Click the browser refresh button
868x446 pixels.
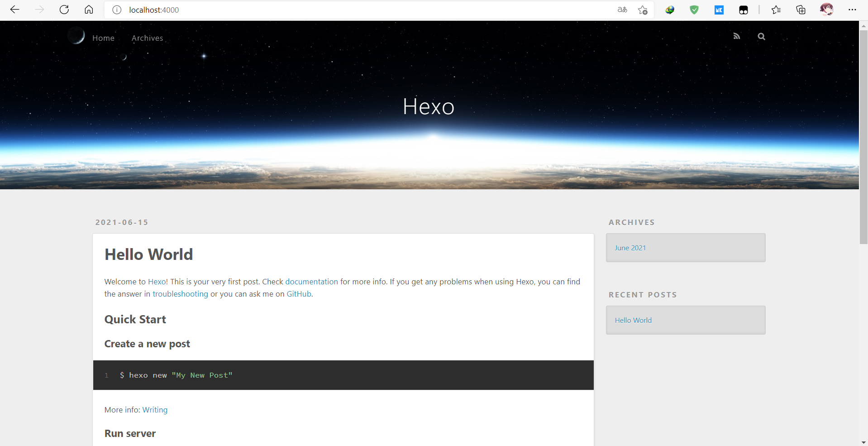pos(64,10)
